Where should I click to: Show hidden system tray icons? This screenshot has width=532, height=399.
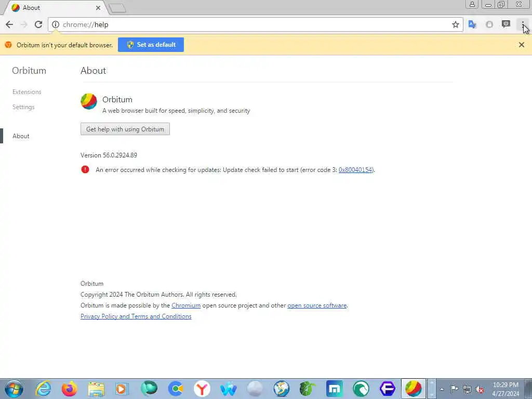point(442,389)
